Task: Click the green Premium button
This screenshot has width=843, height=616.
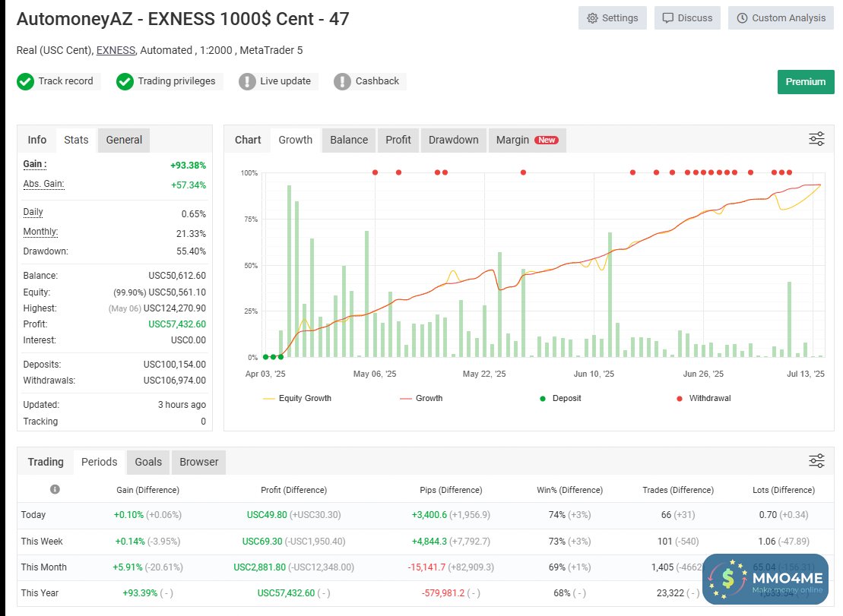Action: (805, 81)
